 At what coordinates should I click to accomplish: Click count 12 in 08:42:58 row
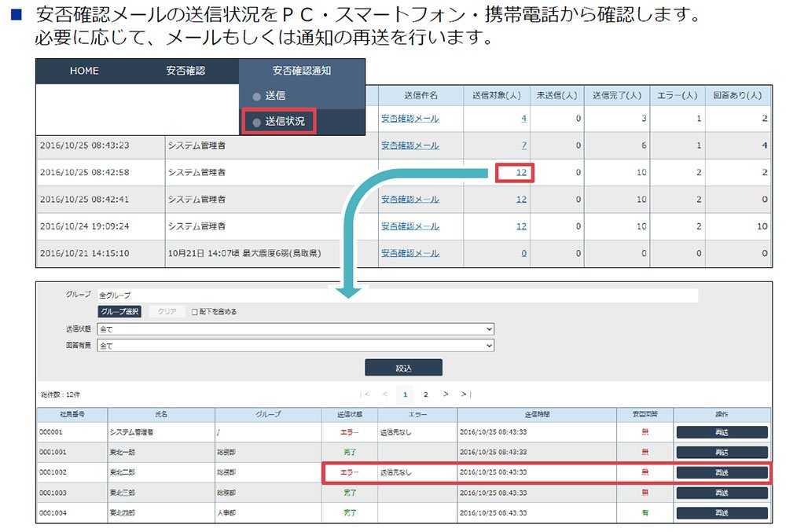coord(521,172)
